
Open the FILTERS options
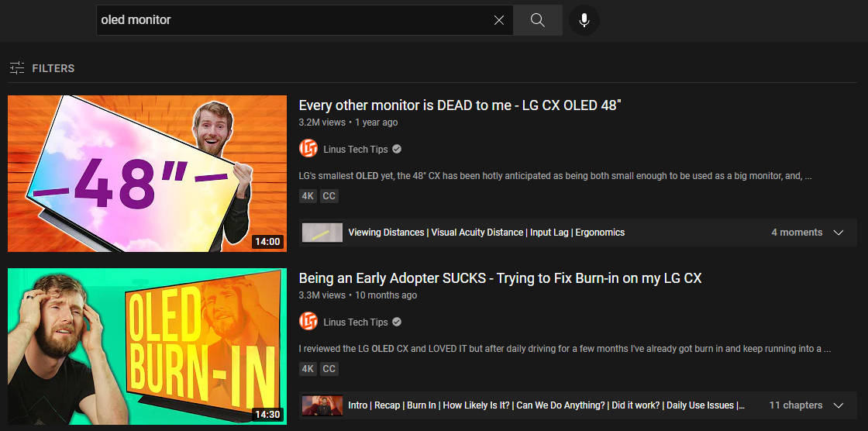pyautogui.click(x=42, y=68)
